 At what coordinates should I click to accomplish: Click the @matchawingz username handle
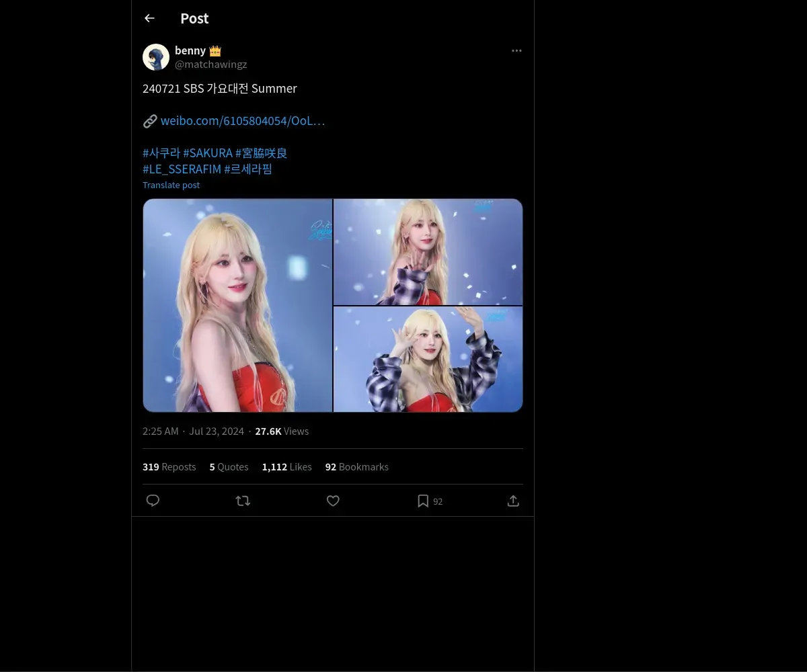click(x=210, y=65)
